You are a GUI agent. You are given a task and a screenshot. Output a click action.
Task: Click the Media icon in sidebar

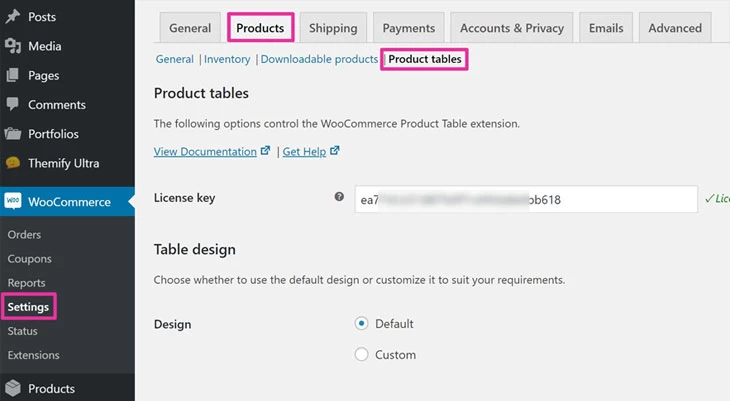click(x=13, y=46)
